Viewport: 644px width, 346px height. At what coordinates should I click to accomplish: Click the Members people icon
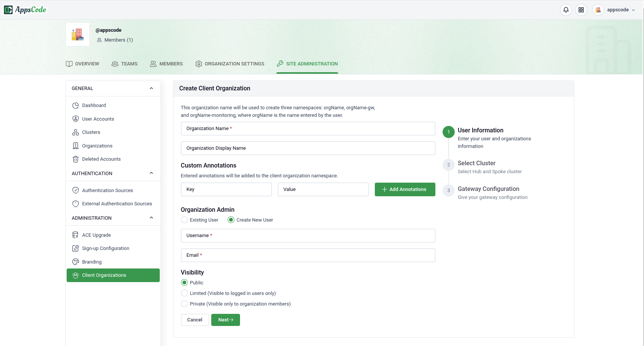[99, 40]
